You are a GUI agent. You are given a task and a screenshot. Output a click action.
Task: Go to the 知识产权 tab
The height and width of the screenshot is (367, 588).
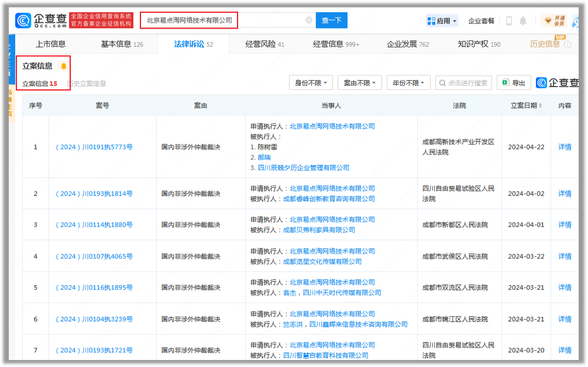(479, 44)
